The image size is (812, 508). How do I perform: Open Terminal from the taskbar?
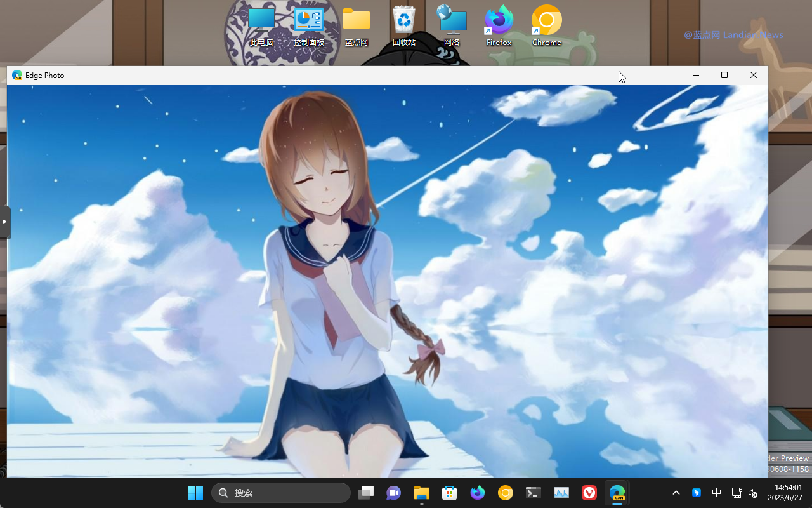click(534, 493)
